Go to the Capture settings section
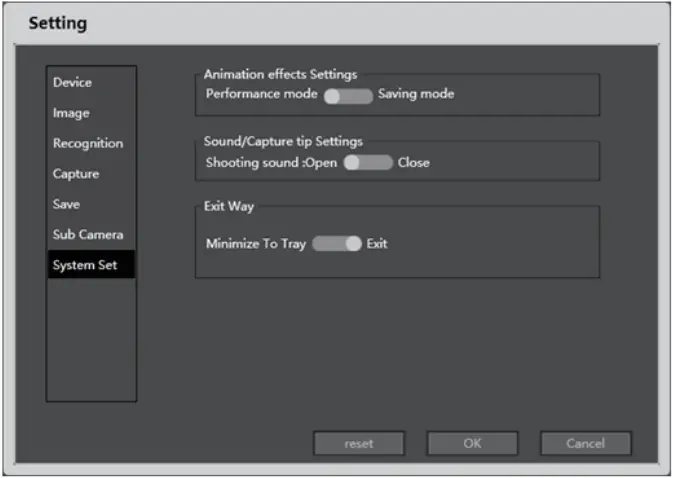The image size is (673, 478). (x=76, y=174)
